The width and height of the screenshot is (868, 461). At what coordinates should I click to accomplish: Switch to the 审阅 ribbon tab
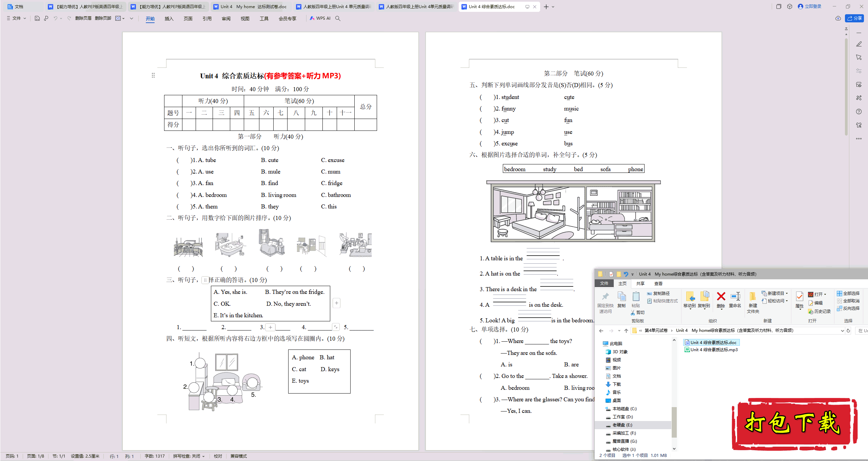point(226,19)
